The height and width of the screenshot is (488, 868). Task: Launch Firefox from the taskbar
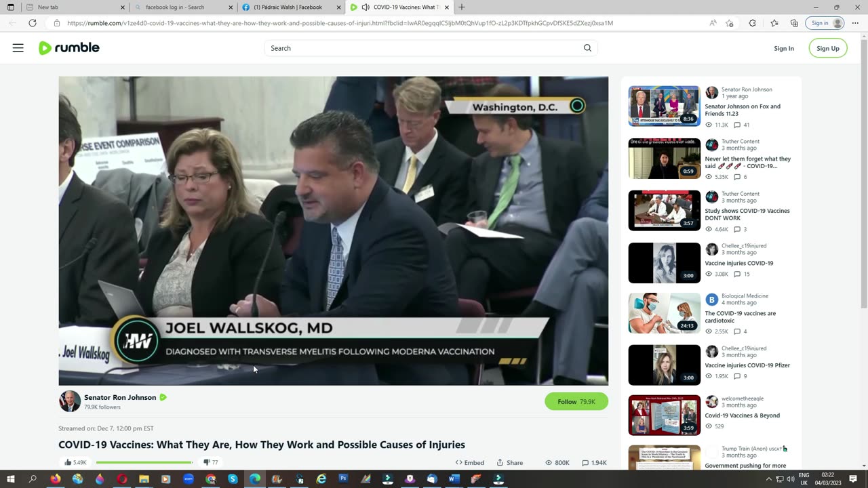pos(55,479)
